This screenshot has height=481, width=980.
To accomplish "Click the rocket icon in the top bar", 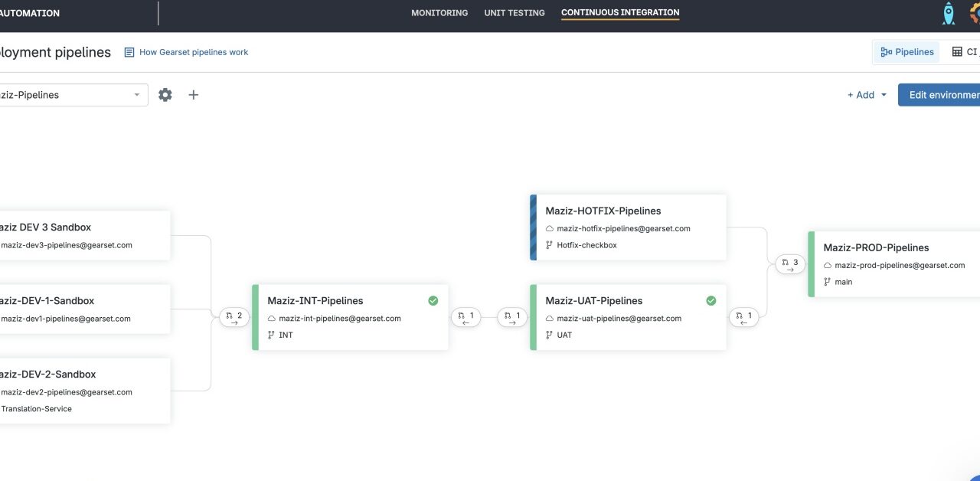I will pyautogui.click(x=948, y=13).
